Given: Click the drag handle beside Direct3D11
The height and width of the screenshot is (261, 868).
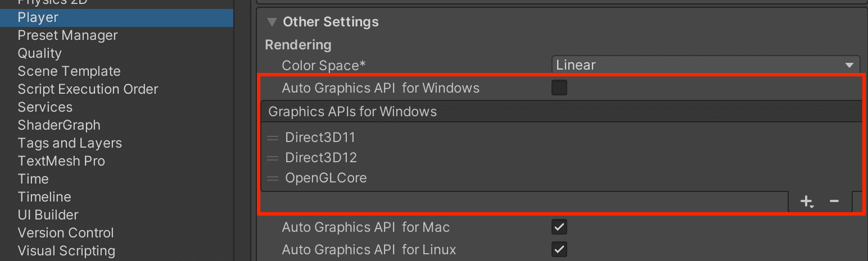Looking at the screenshot, I should click(x=273, y=138).
